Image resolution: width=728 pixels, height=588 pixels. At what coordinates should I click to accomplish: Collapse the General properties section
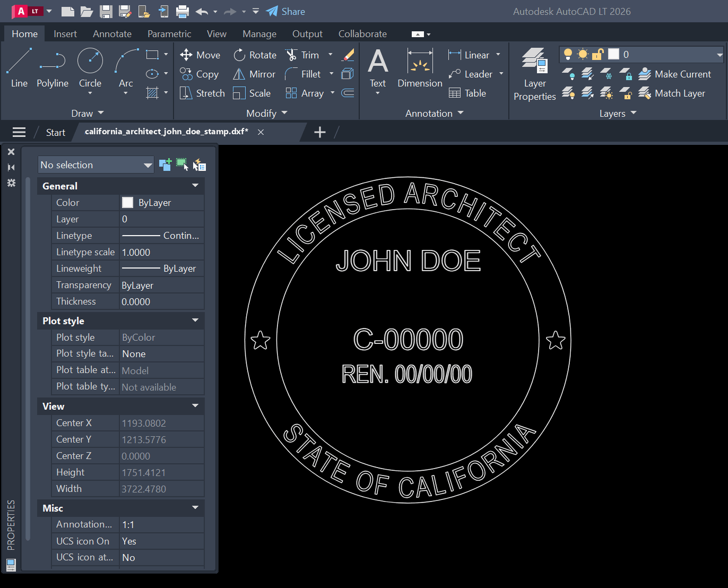pos(195,186)
